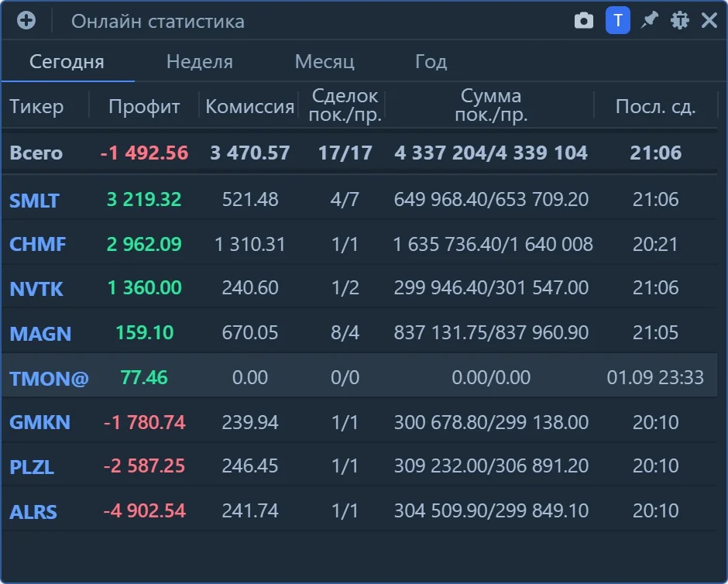728x584 pixels.
Task: Click GMKN loss -1 780.74
Action: (x=144, y=422)
